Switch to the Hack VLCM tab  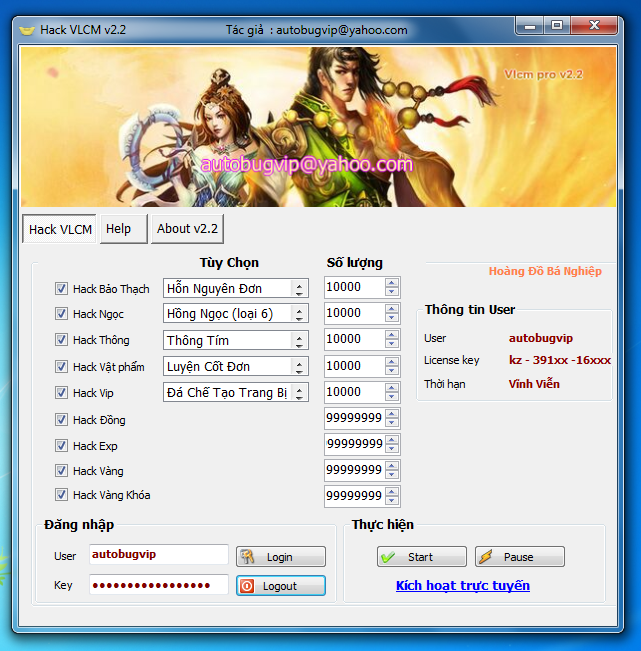[x=60, y=229]
